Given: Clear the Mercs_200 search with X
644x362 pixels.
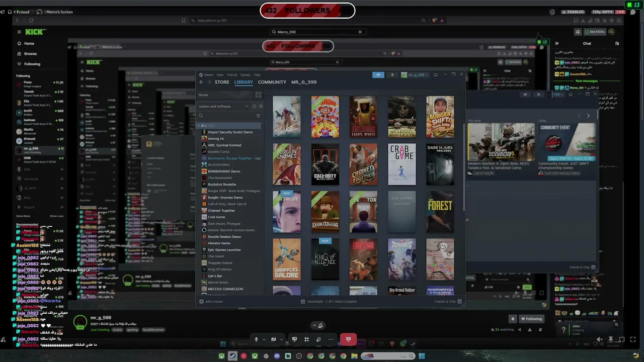Looking at the screenshot, I should point(360,32).
